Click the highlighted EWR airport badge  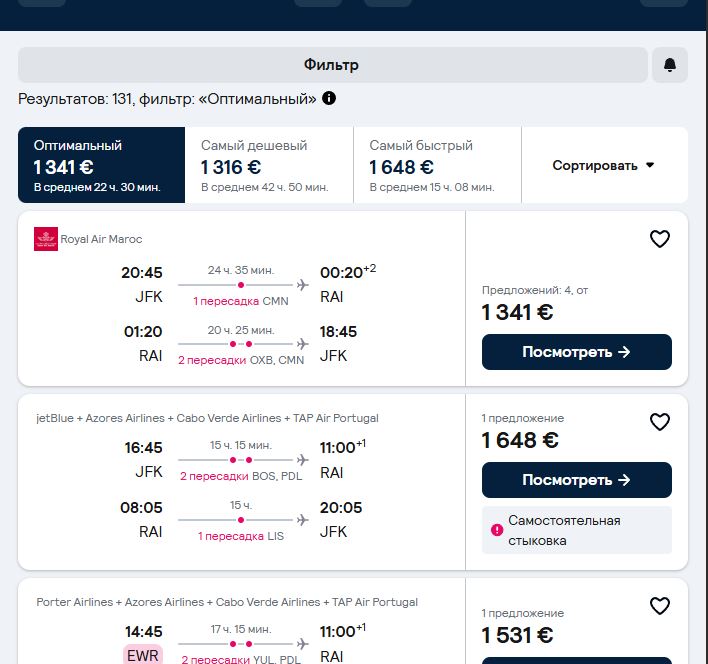(143, 655)
